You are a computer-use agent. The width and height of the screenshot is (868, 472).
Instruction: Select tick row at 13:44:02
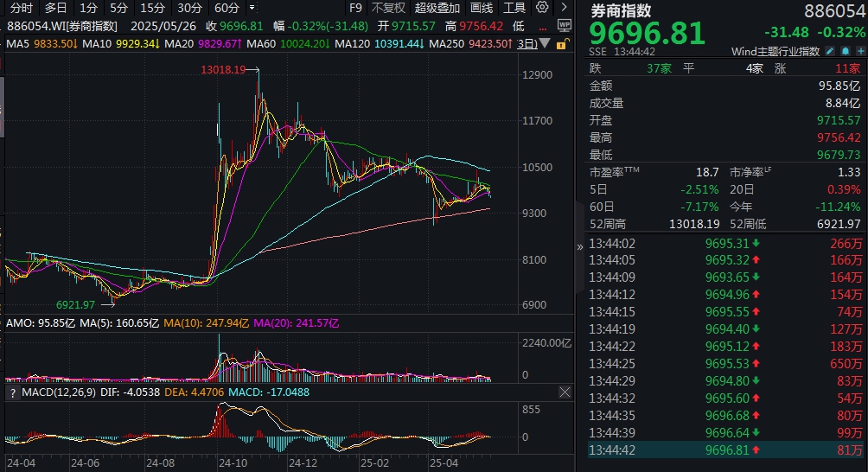click(x=725, y=244)
